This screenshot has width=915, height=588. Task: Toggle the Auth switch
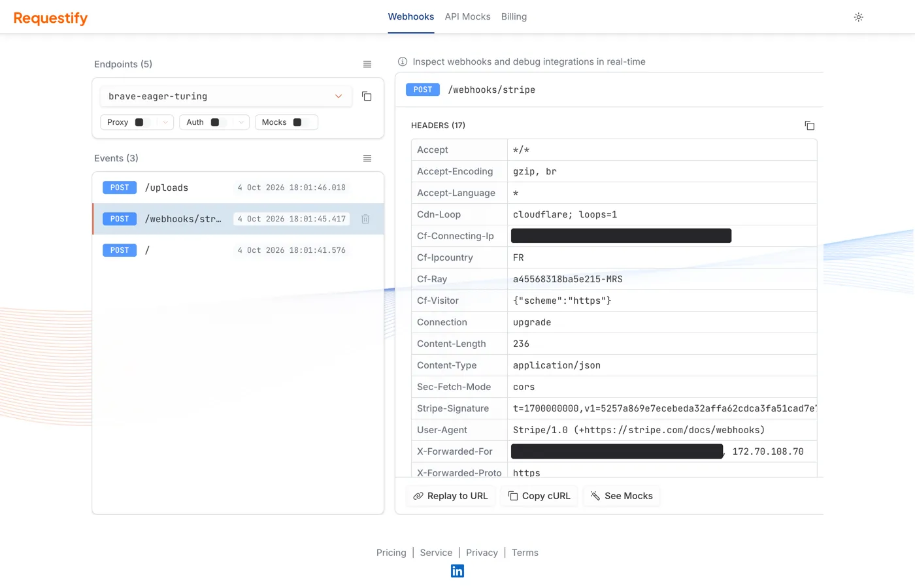click(218, 122)
